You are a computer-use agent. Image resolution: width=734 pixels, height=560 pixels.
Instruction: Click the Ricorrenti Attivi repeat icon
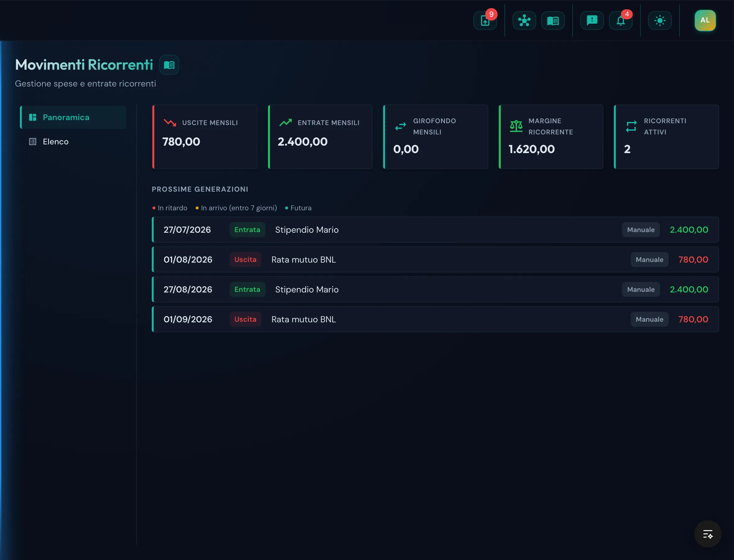pos(631,126)
